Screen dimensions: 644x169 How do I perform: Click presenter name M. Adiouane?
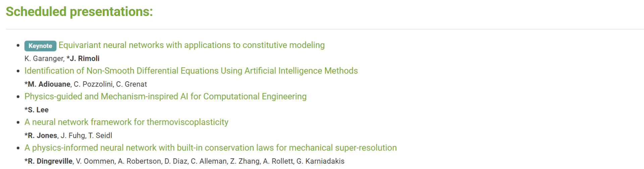click(x=49, y=84)
